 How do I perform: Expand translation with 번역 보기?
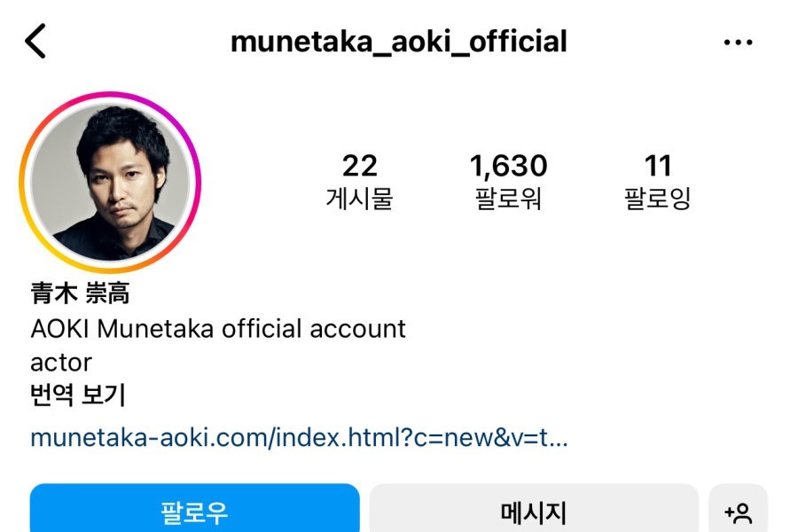pos(78,395)
